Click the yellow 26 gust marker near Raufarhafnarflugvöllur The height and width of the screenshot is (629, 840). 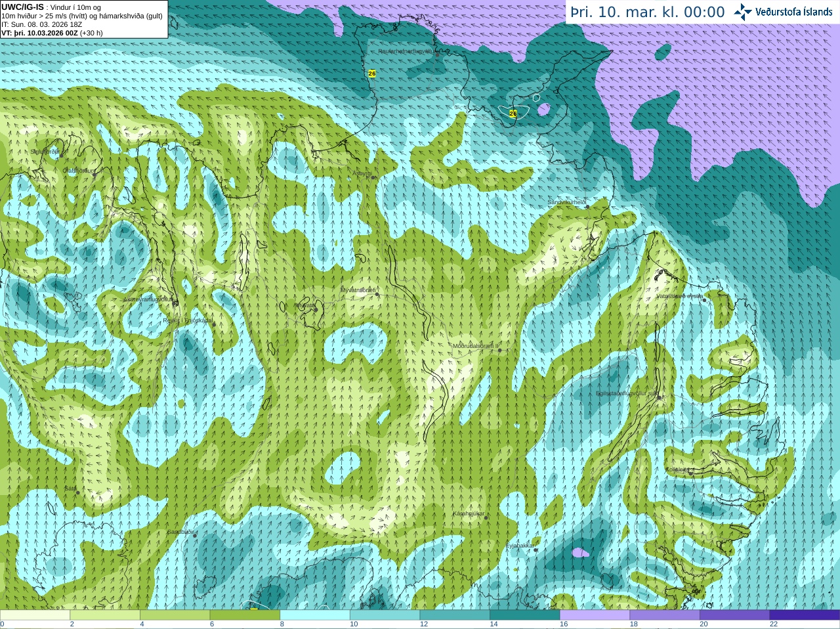click(x=372, y=74)
